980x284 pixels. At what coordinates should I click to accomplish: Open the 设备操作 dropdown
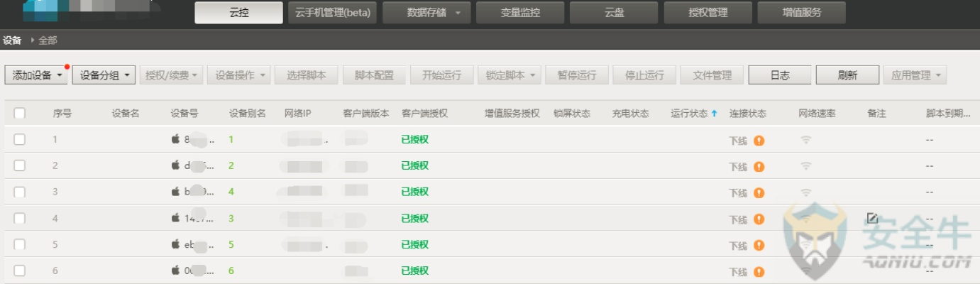point(239,75)
